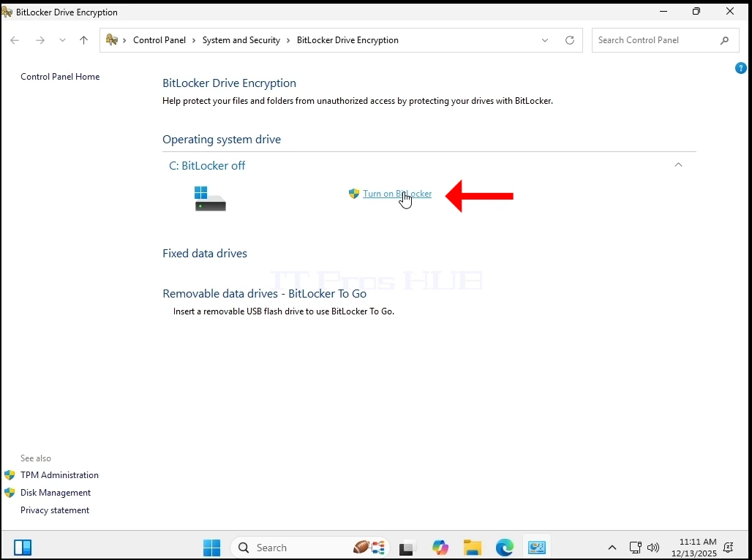Open the recent locations dropdown arrow
This screenshot has height=560, width=752.
(x=62, y=40)
